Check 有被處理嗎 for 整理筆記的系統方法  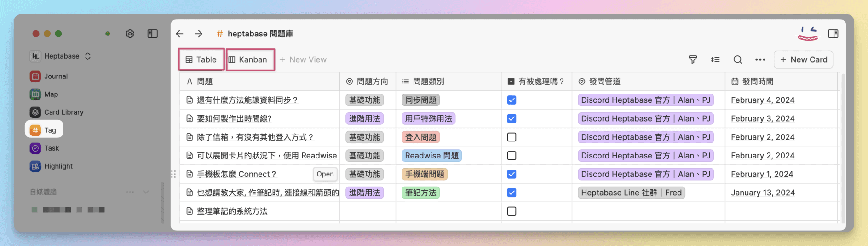click(512, 211)
